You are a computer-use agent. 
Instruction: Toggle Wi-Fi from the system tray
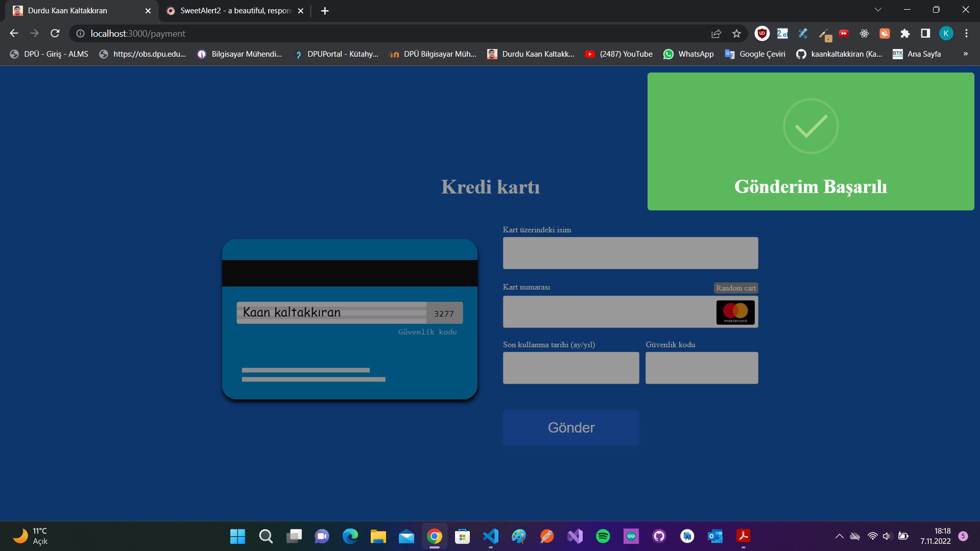(872, 536)
